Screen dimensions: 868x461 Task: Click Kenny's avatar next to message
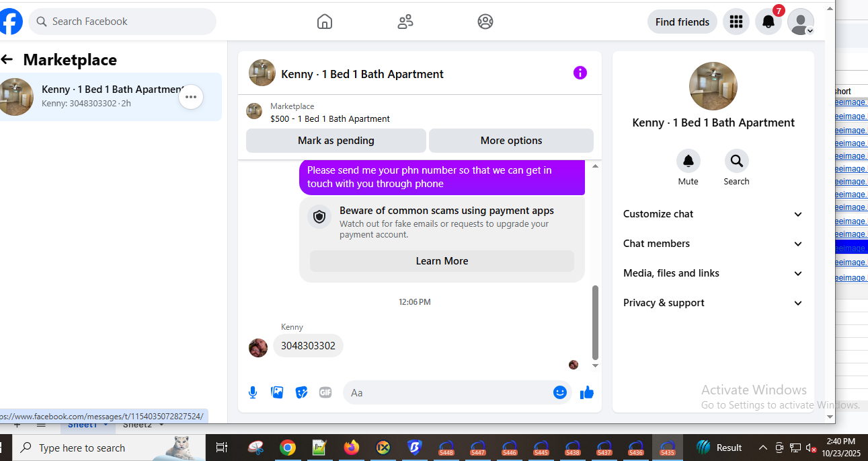(258, 348)
